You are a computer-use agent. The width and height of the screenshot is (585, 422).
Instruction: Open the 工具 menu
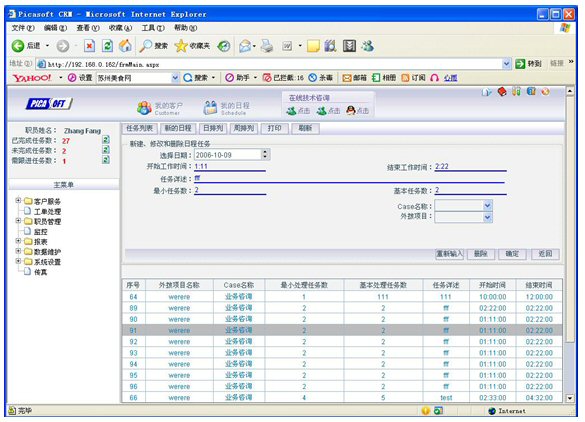pos(153,28)
